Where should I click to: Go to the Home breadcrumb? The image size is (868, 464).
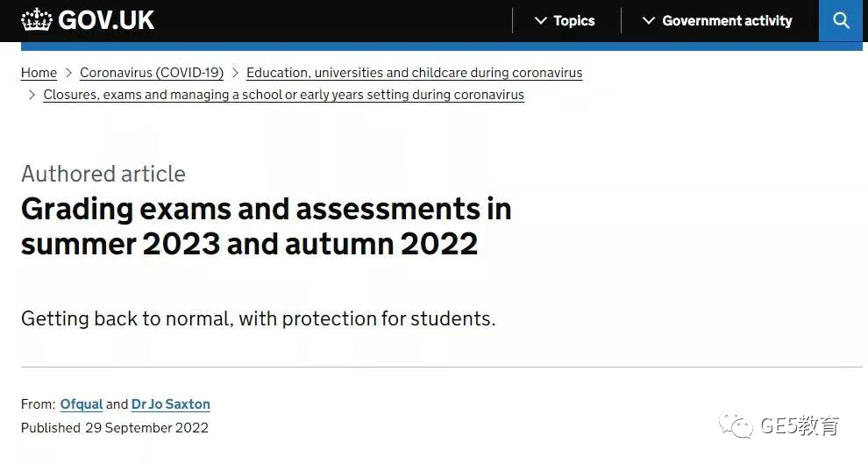point(39,73)
